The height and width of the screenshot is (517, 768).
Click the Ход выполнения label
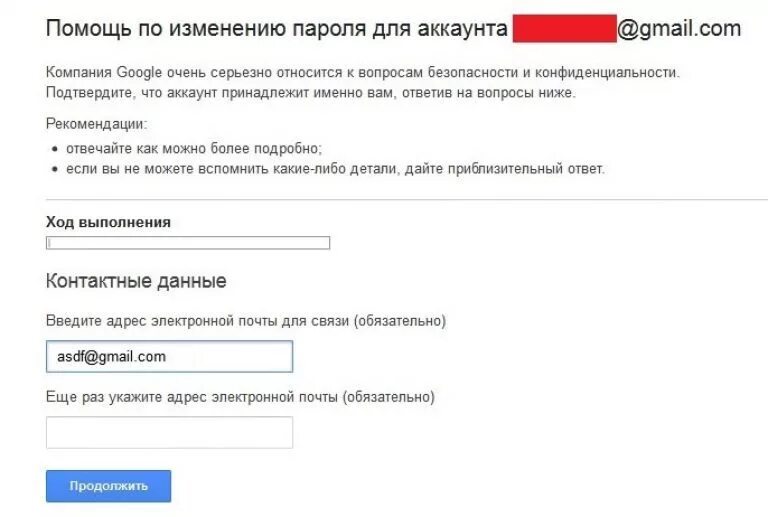point(108,222)
